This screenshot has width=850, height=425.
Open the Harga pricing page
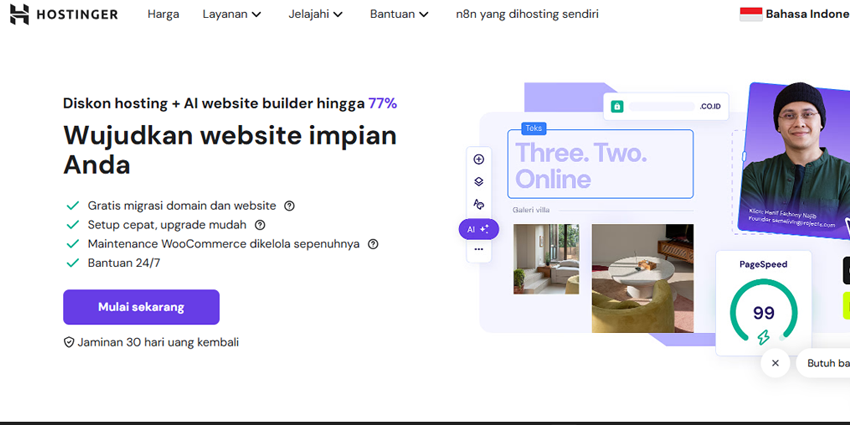(163, 14)
